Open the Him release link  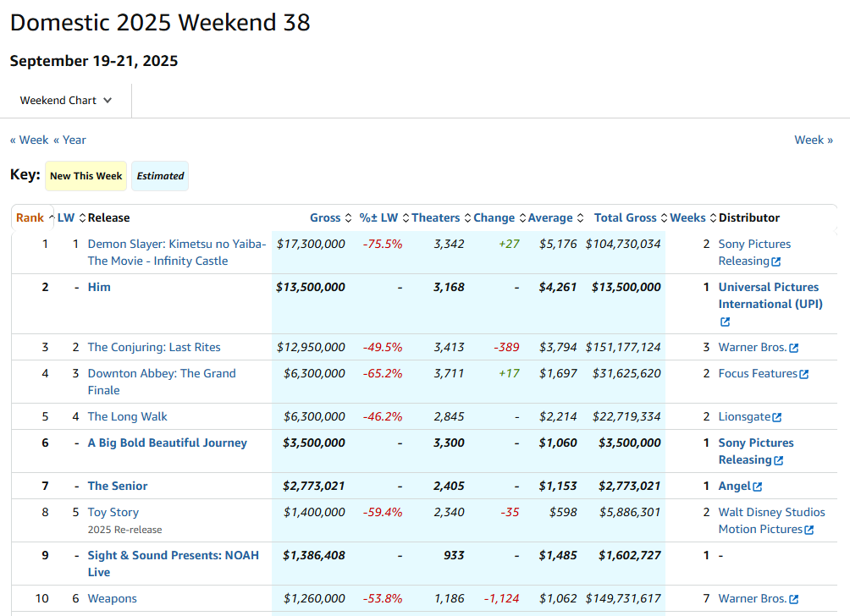[x=99, y=287]
